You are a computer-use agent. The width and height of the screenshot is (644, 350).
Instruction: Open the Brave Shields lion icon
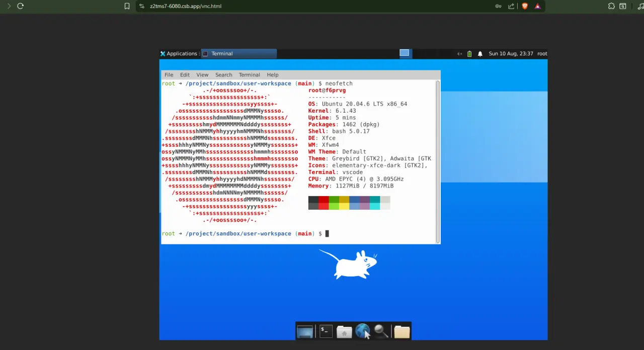[525, 6]
